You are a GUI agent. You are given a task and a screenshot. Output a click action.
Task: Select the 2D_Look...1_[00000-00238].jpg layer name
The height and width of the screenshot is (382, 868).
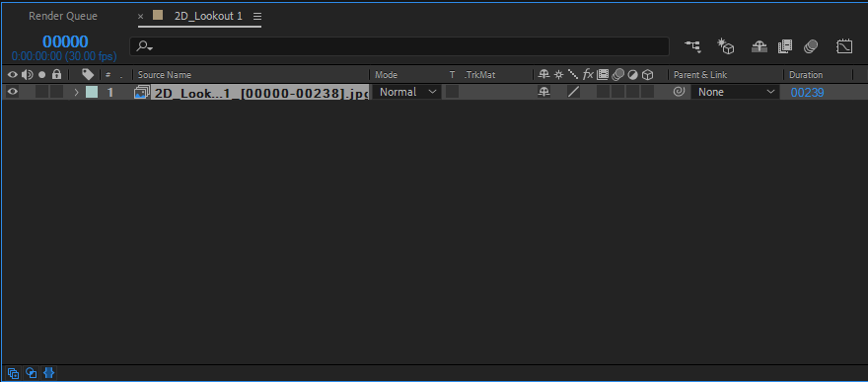261,93
